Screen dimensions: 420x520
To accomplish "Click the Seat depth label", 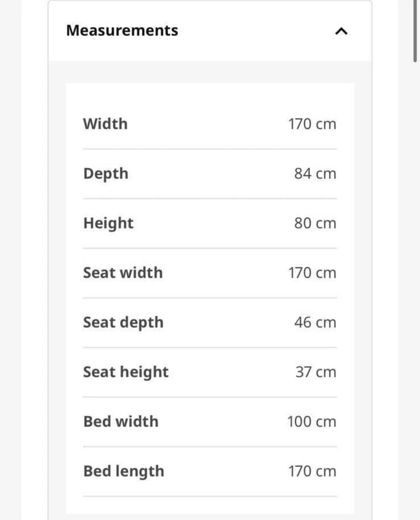I will (x=123, y=323).
